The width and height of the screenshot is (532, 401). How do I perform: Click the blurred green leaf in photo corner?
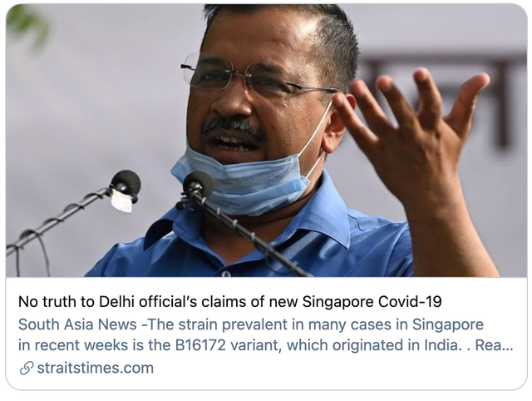pyautogui.click(x=26, y=22)
